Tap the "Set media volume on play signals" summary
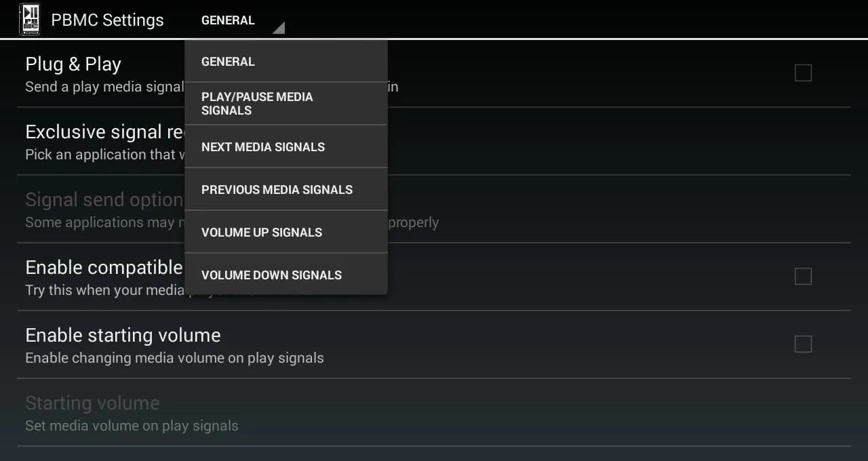The width and height of the screenshot is (868, 461). [x=132, y=426]
